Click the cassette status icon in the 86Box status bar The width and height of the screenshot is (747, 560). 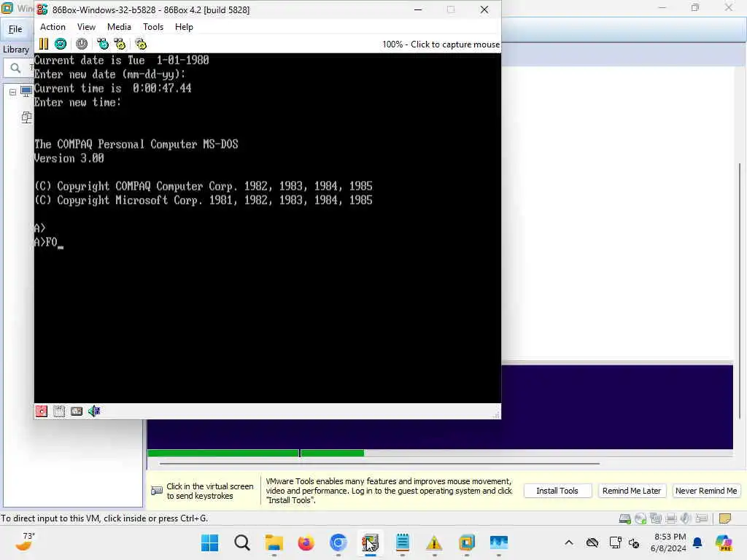(x=77, y=411)
